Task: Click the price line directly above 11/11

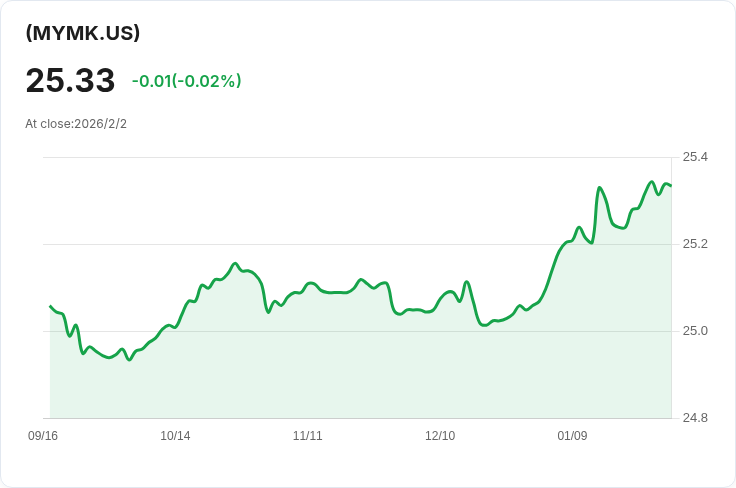Action: point(308,284)
